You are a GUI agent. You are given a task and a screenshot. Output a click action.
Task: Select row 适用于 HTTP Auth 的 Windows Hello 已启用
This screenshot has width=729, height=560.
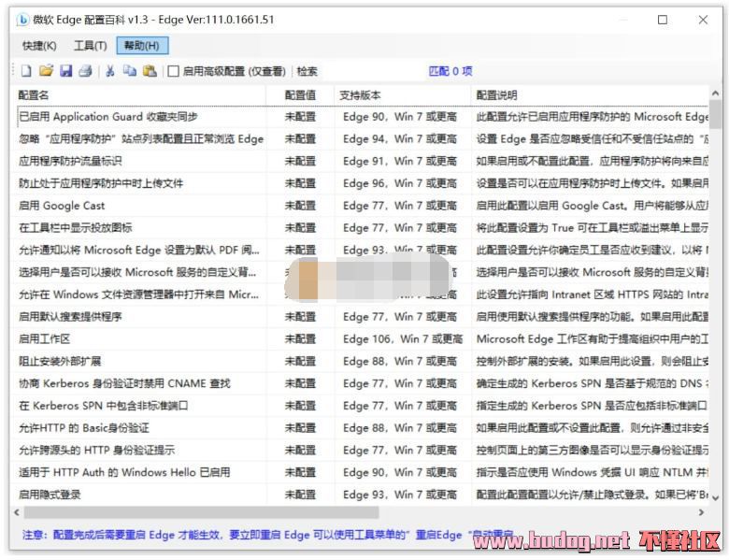pyautogui.click(x=361, y=472)
